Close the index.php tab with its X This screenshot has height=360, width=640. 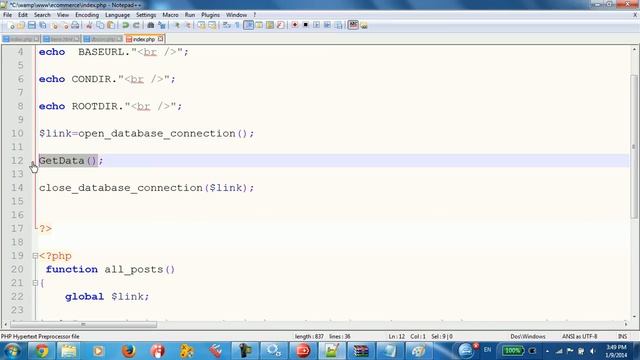160,39
